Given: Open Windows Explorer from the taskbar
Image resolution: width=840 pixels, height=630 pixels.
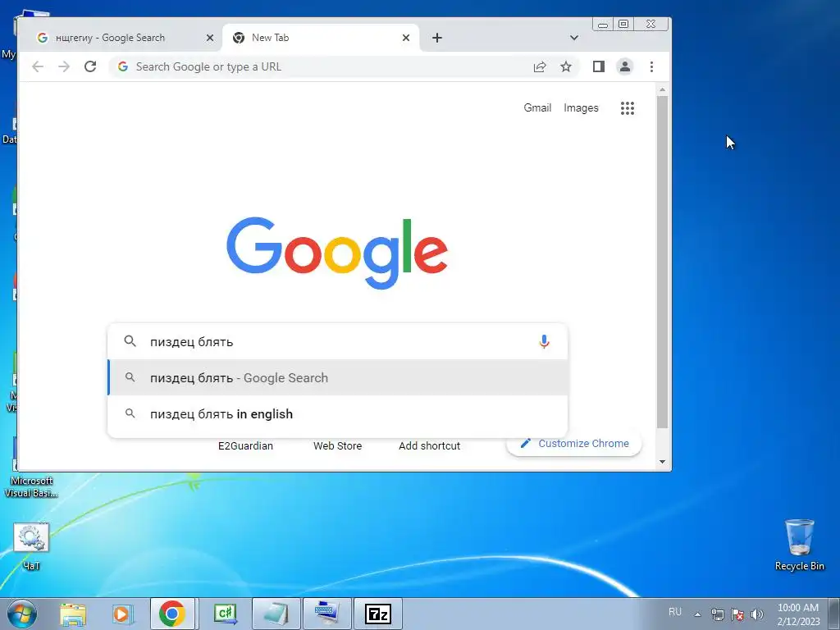Looking at the screenshot, I should [73, 614].
